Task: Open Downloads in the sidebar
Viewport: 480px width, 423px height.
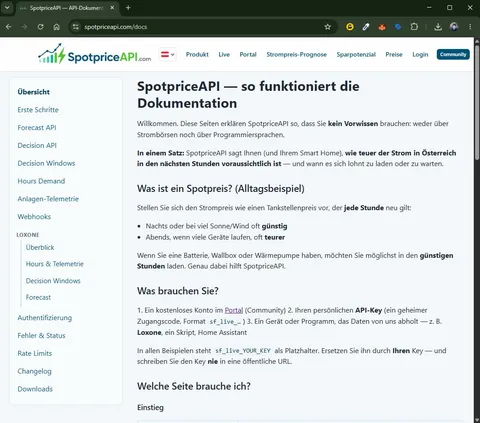Action: point(35,389)
